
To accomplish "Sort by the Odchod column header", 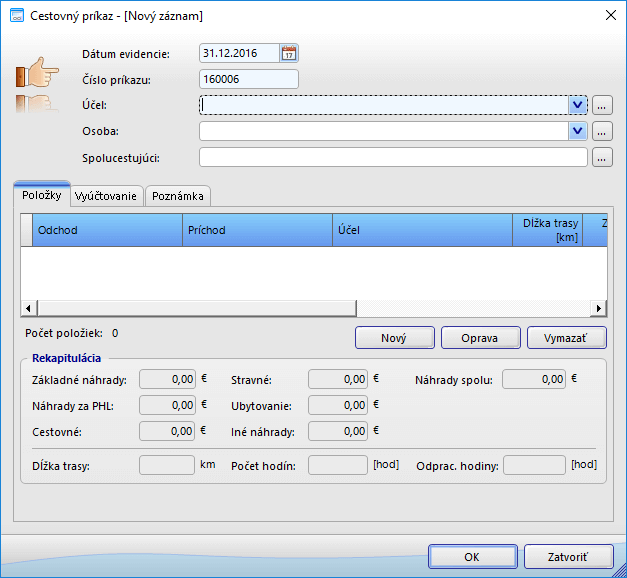I will pos(106,230).
